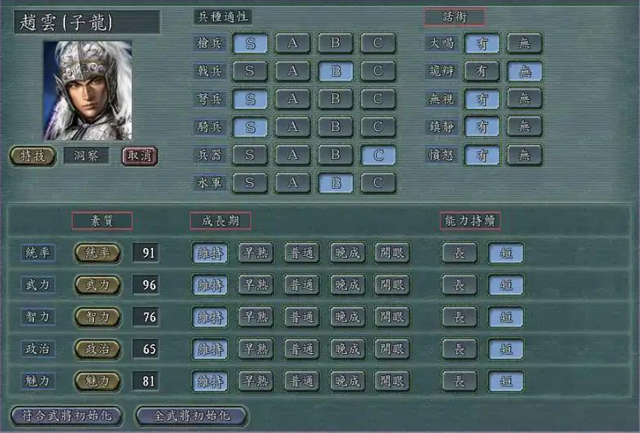Image resolution: width=640 pixels, height=433 pixels.
Task: Set 魅力 growth to 開眼
Action: click(392, 381)
